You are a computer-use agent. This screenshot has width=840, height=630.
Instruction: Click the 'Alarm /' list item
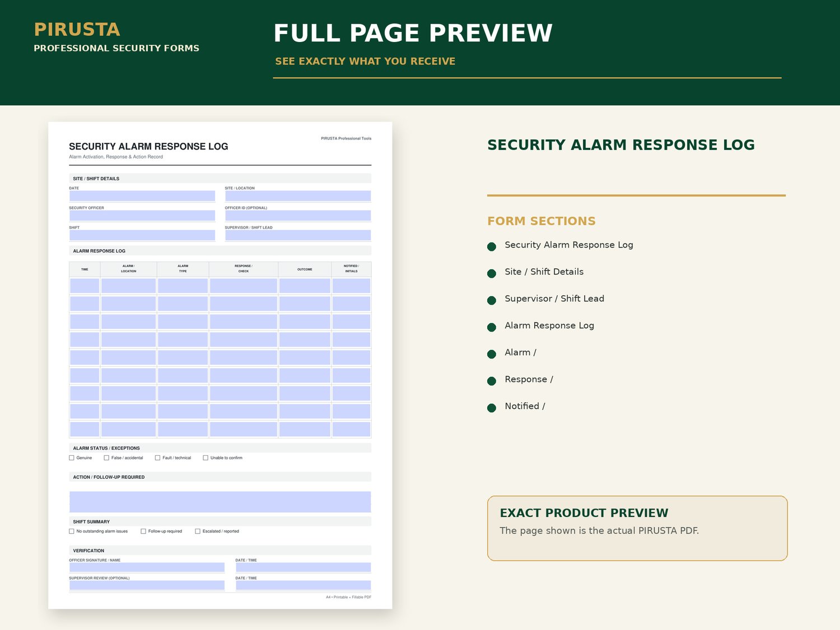click(x=520, y=353)
